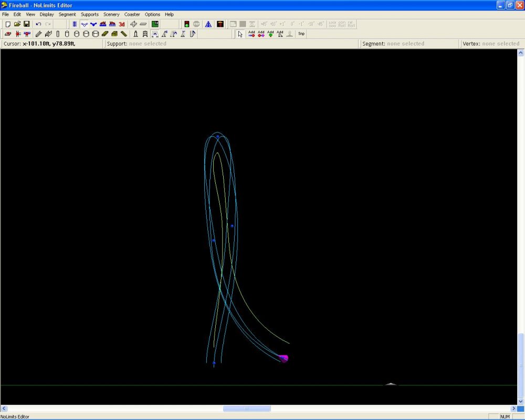Click the Add green node button
Screen dimensions: 525x420
click(x=270, y=34)
